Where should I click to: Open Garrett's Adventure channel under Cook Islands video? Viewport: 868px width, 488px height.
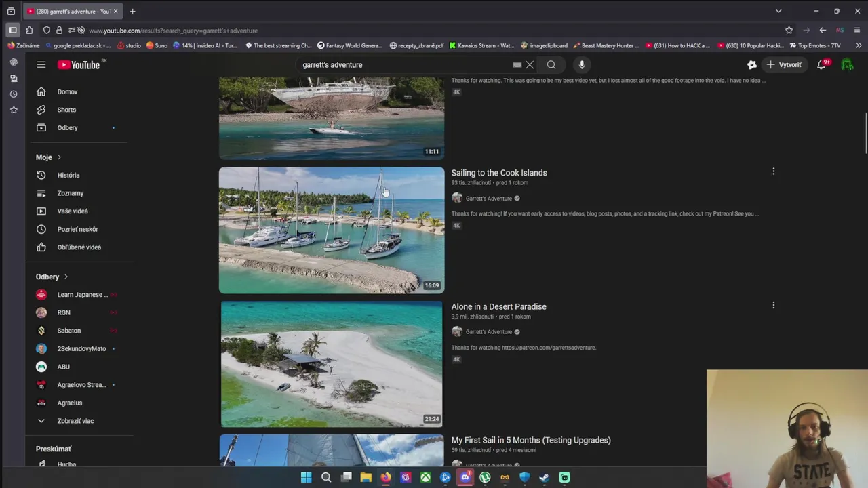[x=488, y=199]
